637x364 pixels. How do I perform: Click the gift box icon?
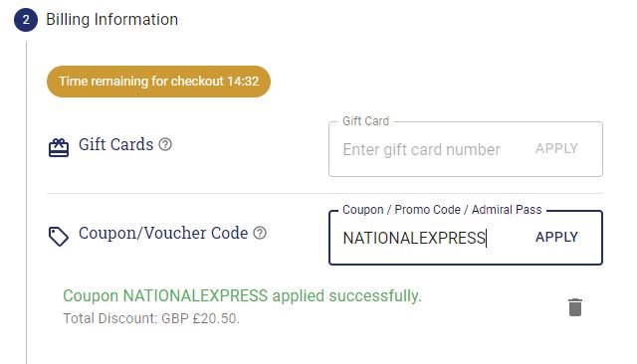pyautogui.click(x=59, y=148)
